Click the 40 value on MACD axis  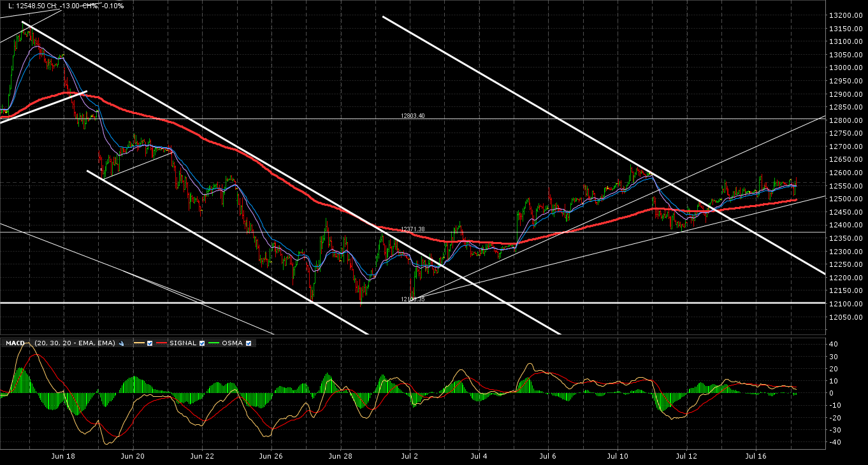(x=833, y=344)
